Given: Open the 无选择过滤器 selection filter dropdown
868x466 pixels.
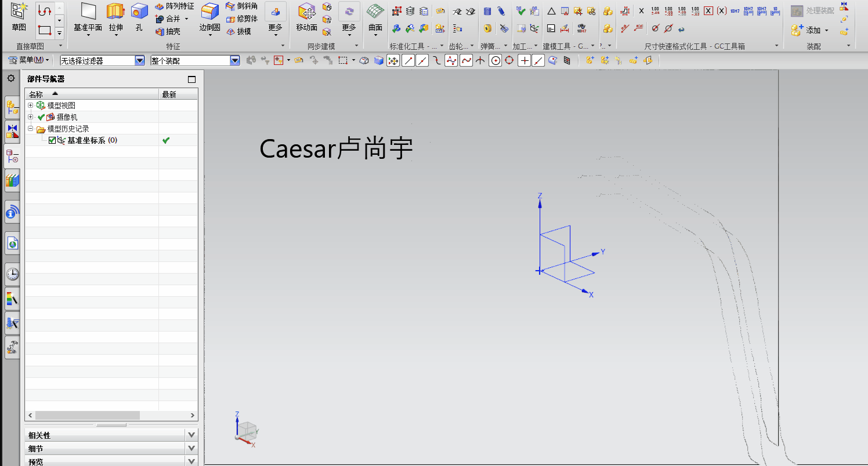Looking at the screenshot, I should tap(140, 60).
